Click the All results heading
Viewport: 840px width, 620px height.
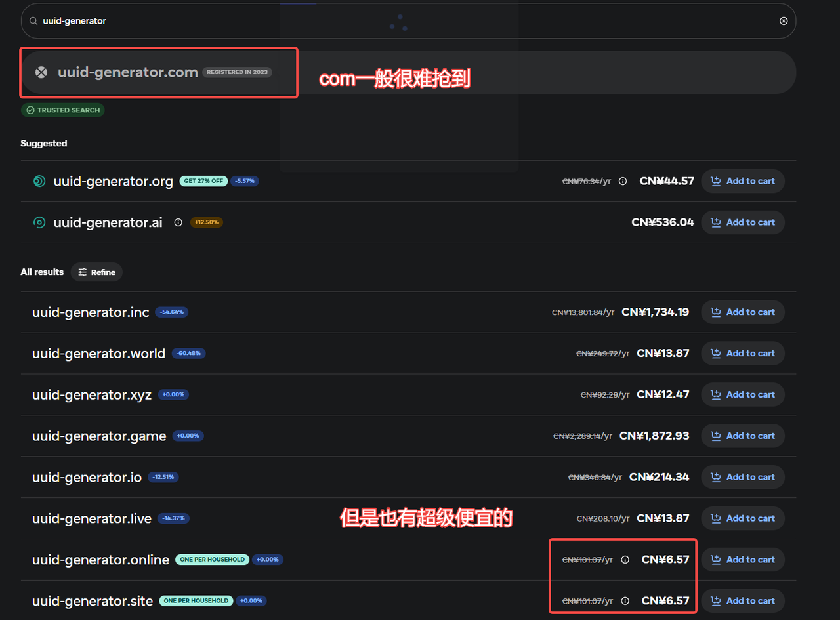tap(42, 272)
